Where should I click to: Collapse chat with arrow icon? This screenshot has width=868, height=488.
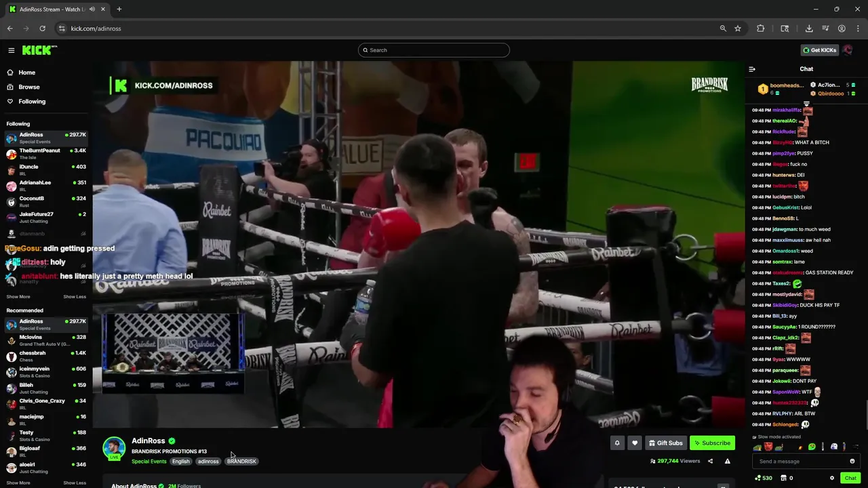(752, 69)
